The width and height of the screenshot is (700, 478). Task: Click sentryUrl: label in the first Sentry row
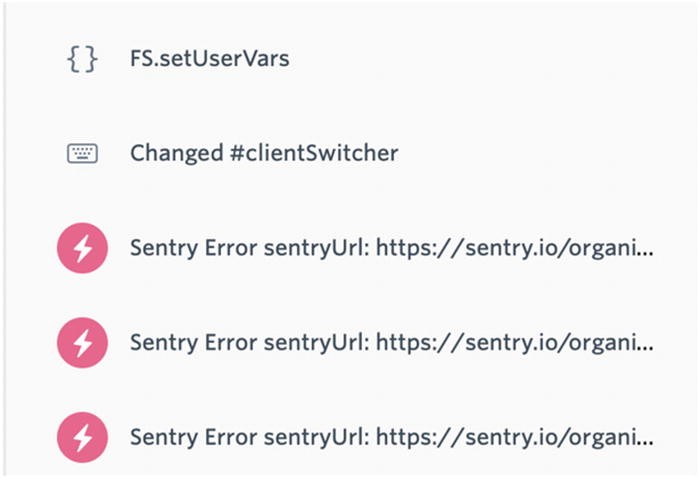(x=317, y=248)
